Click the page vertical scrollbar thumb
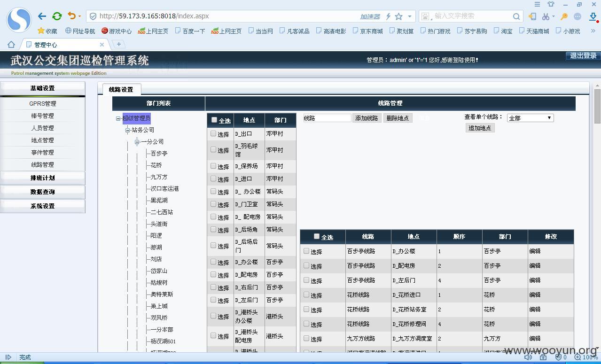Screen dimensions: 601x364 [597, 106]
